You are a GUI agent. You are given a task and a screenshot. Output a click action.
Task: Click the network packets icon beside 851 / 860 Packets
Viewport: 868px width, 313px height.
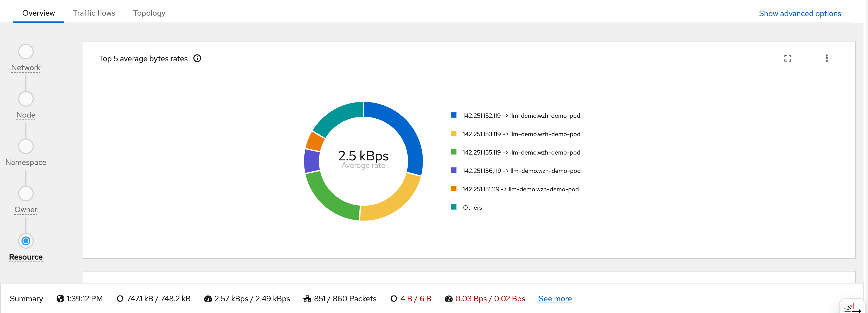tap(307, 299)
